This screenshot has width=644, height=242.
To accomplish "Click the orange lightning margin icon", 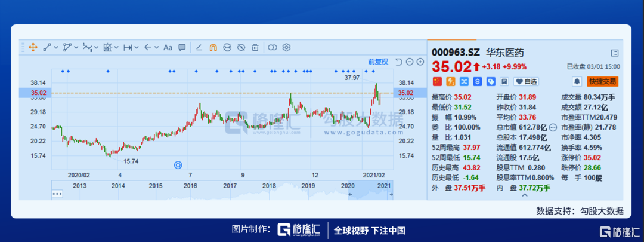I will 451,81.
